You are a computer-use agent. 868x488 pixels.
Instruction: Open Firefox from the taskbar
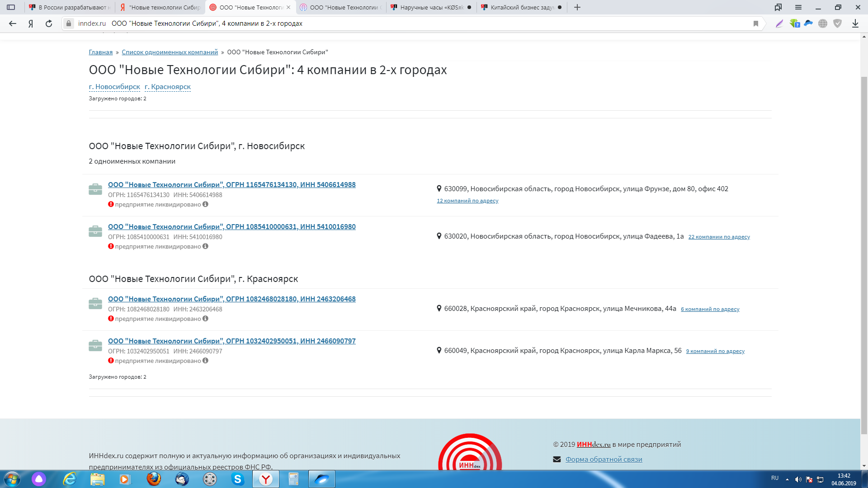pyautogui.click(x=154, y=479)
